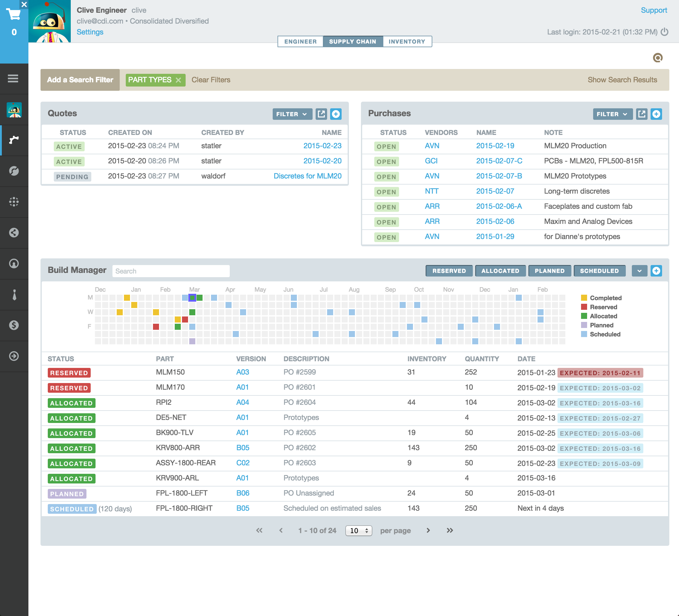Open Purchases panel in new window
This screenshot has height=616, width=679.
tap(642, 114)
